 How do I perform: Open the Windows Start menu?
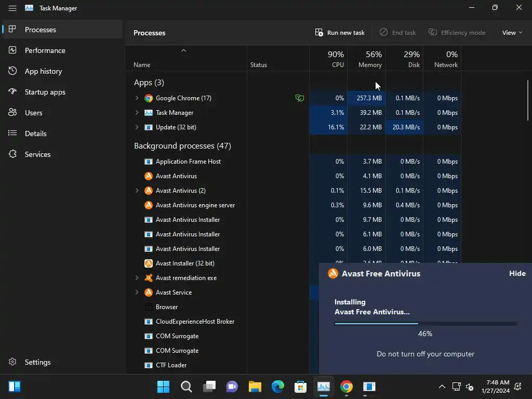pyautogui.click(x=163, y=387)
